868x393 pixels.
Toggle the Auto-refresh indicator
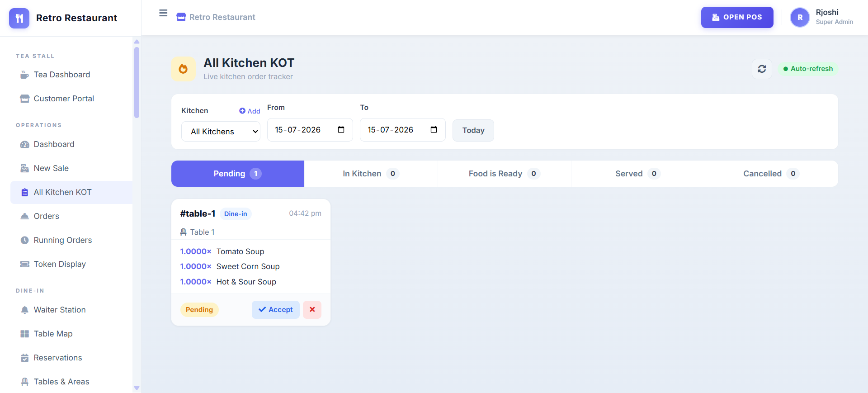coord(808,69)
